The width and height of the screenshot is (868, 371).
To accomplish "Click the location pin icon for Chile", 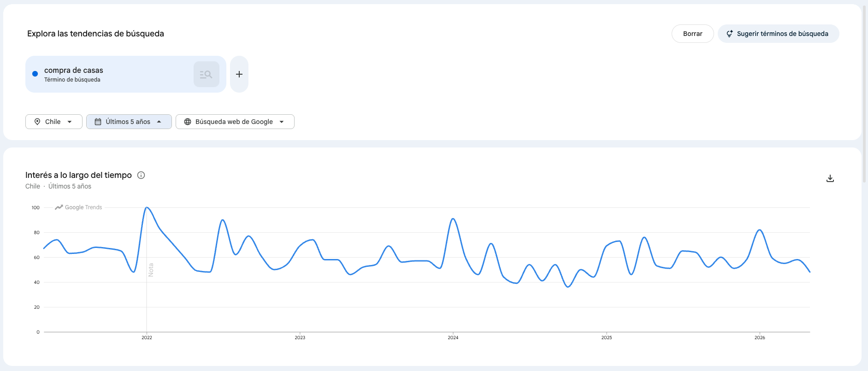I will pos(37,122).
